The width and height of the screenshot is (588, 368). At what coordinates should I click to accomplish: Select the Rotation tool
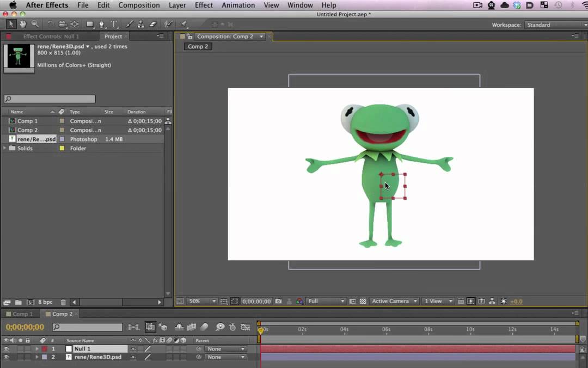point(50,24)
